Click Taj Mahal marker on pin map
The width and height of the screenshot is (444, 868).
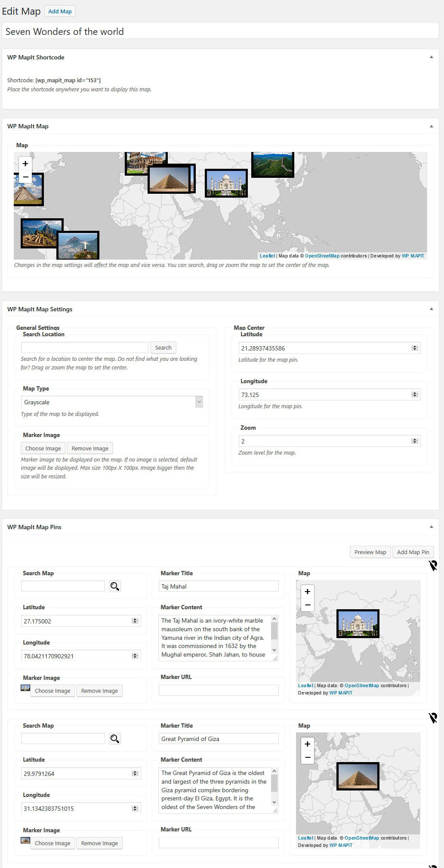pyautogui.click(x=358, y=623)
